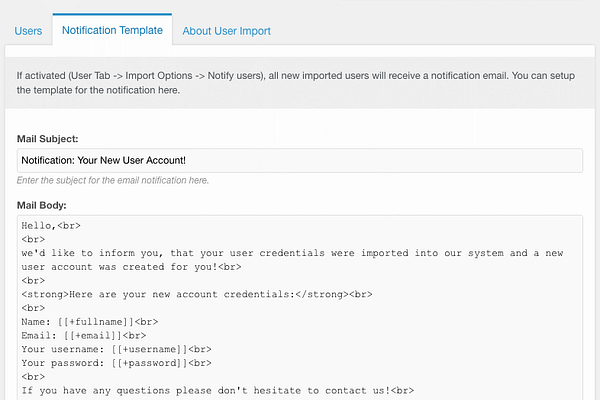The width and height of the screenshot is (600, 400).
Task: Click the 'Your username: [[+username]]<br>' line
Action: tap(116, 349)
